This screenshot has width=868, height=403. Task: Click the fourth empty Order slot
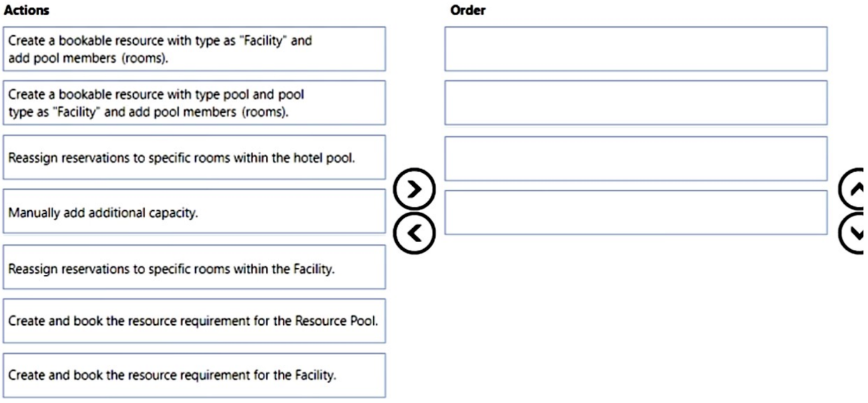pos(636,213)
